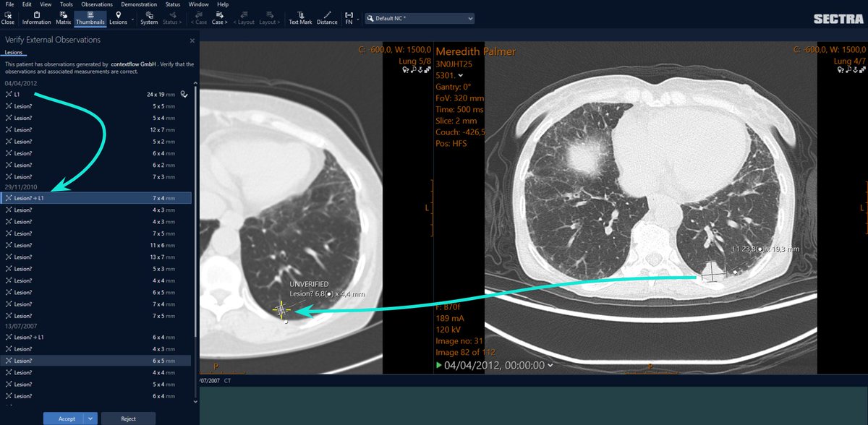Expand the 04/04/2012, 00:00:00 date dropdown
This screenshot has width=868, height=425.
point(550,366)
